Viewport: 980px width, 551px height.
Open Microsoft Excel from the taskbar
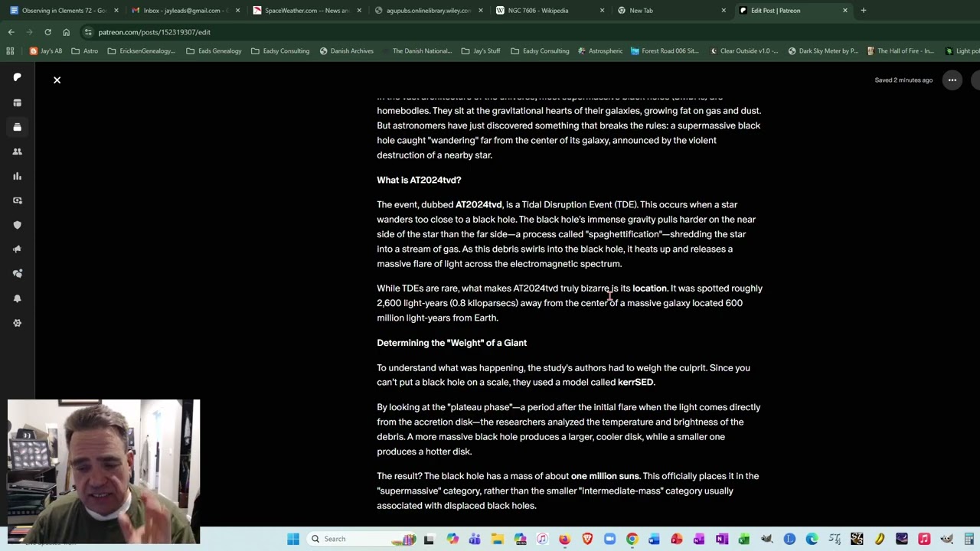pyautogui.click(x=744, y=539)
